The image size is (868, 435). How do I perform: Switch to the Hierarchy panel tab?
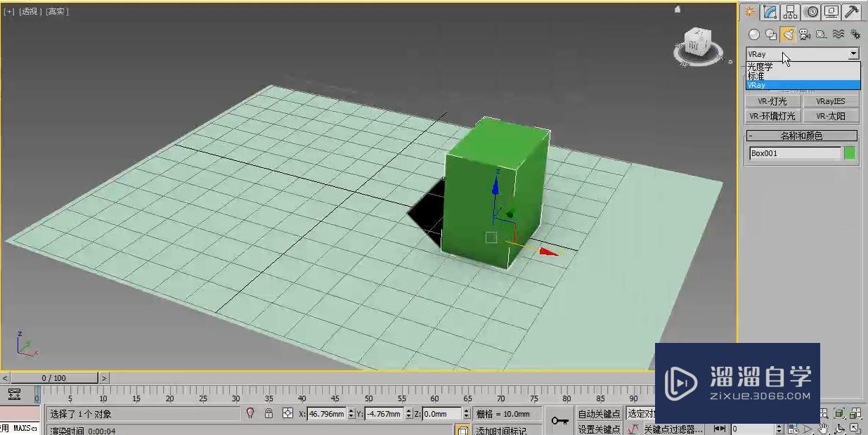tap(791, 11)
